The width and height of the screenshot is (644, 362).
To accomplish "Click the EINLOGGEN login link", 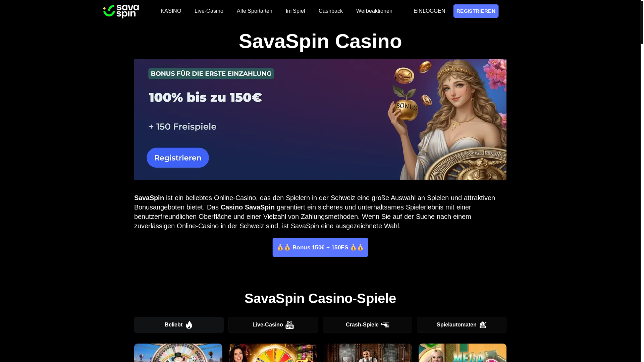I will click(429, 11).
